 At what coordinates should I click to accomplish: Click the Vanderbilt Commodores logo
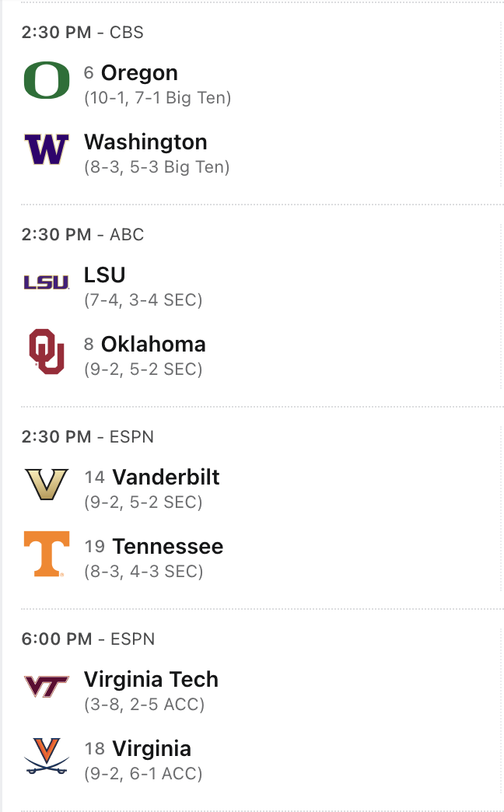(47, 485)
